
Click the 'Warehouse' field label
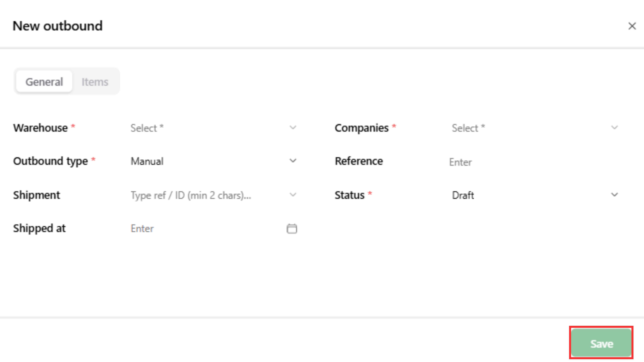(40, 128)
